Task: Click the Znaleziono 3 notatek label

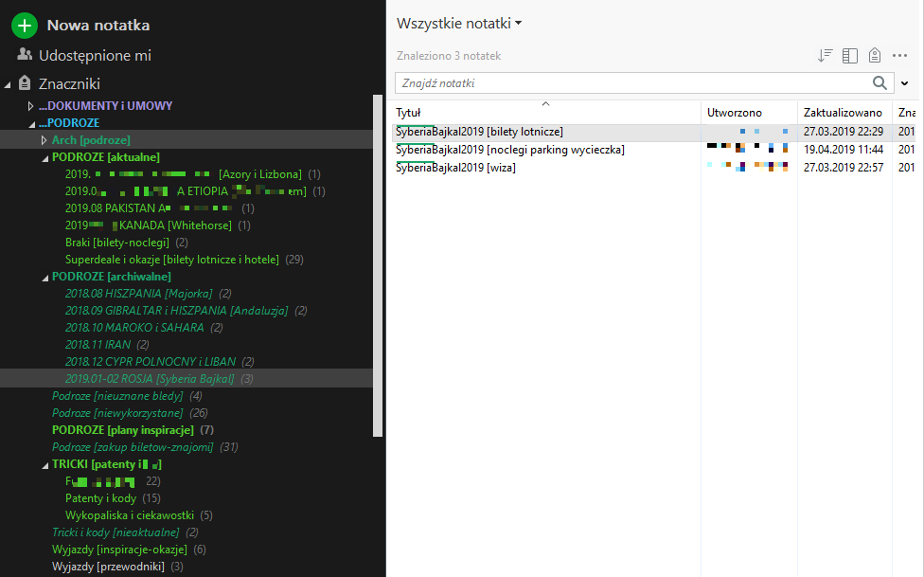Action: (x=449, y=56)
